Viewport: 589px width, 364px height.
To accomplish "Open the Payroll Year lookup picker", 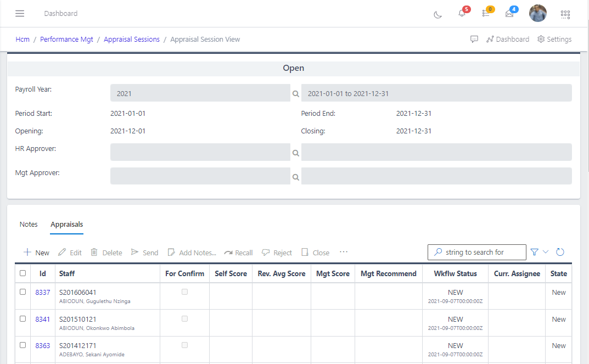I will [296, 93].
